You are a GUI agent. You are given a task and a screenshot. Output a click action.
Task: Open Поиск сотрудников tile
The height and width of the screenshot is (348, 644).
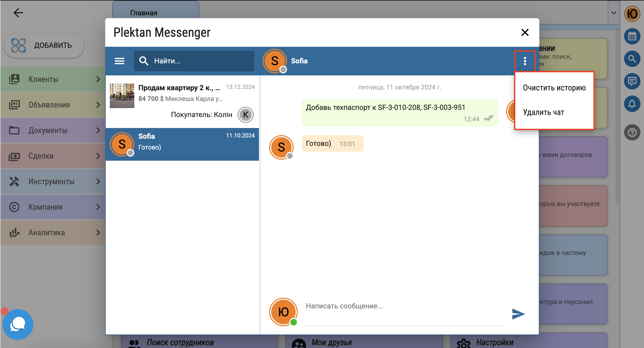[199, 341]
